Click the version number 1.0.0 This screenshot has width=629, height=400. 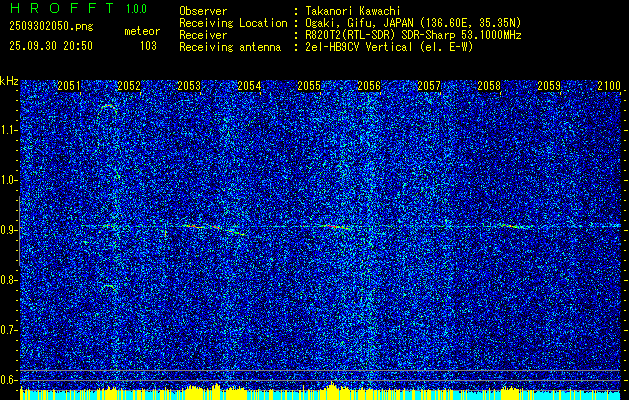(136, 9)
